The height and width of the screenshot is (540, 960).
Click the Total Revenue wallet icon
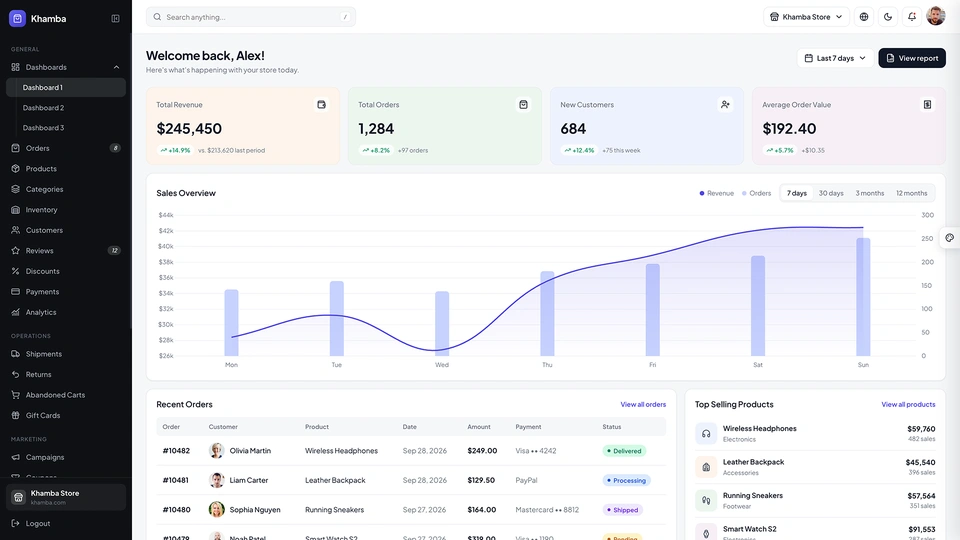pyautogui.click(x=321, y=105)
